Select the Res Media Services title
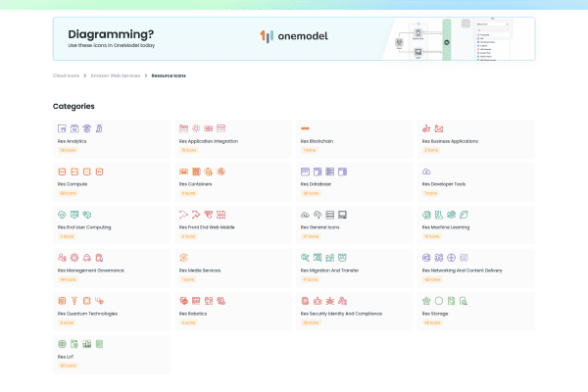Screen dimensions: 588x392 point(200,270)
